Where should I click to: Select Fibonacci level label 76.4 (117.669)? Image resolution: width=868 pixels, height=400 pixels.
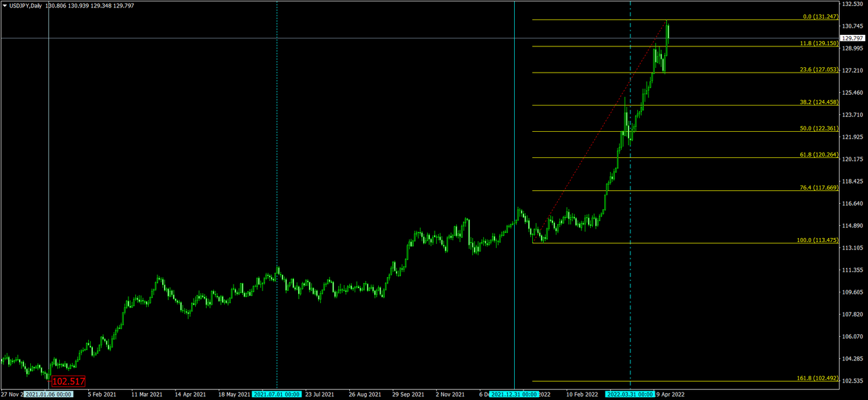(819, 188)
